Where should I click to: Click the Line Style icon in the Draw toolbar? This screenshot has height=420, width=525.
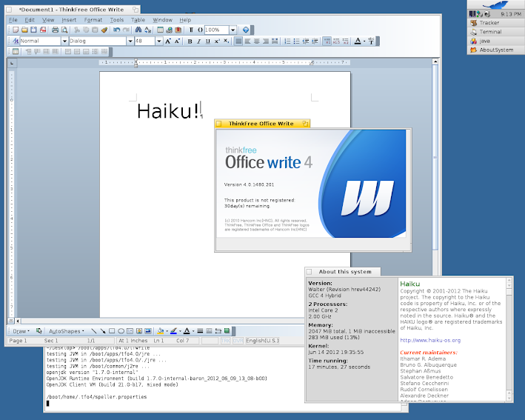click(x=200, y=331)
